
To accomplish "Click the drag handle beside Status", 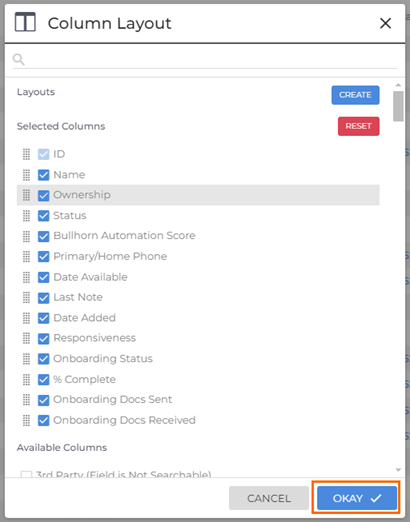I will (26, 216).
